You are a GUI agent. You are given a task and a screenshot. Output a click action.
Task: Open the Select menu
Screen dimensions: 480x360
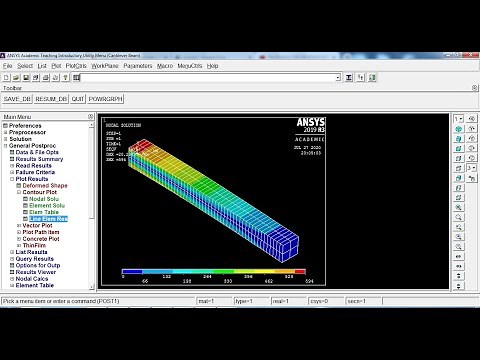tap(25, 66)
